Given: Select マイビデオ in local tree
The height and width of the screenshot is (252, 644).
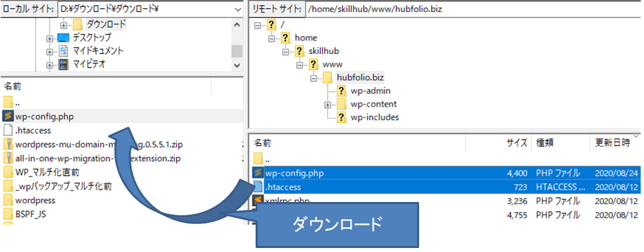Looking at the screenshot, I should coord(89,64).
